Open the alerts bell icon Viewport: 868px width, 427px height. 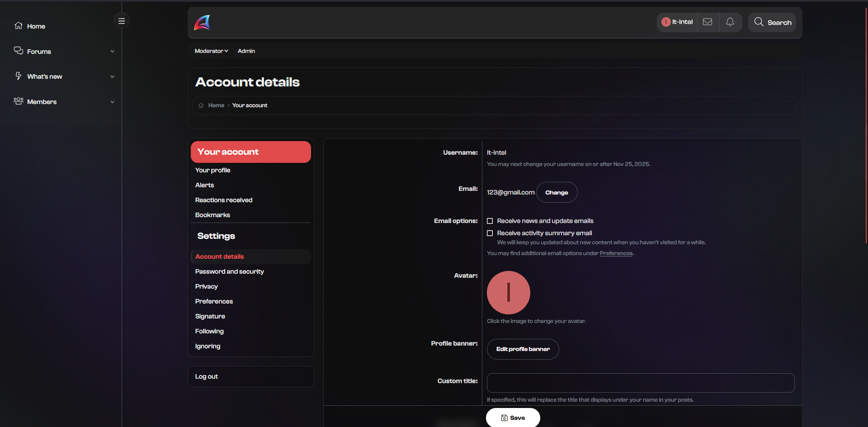click(730, 22)
